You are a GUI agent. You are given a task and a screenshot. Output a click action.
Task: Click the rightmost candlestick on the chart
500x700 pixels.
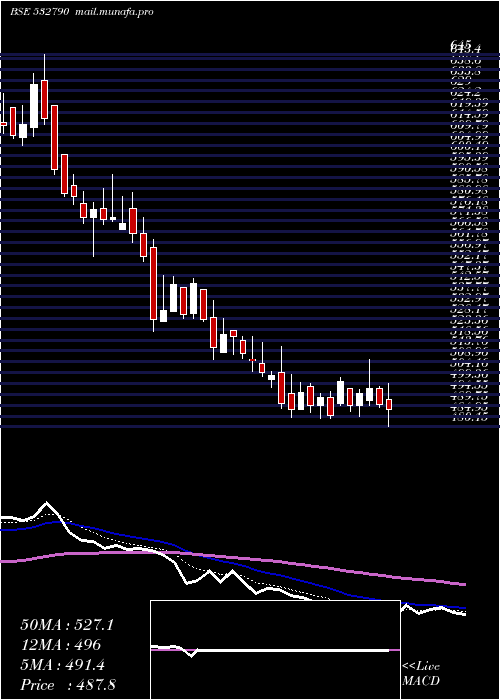click(389, 404)
